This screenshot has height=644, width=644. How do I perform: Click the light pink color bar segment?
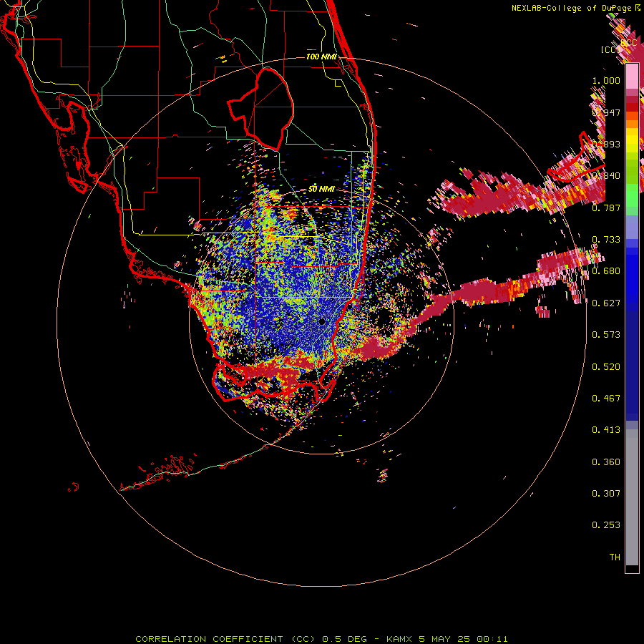[632, 77]
